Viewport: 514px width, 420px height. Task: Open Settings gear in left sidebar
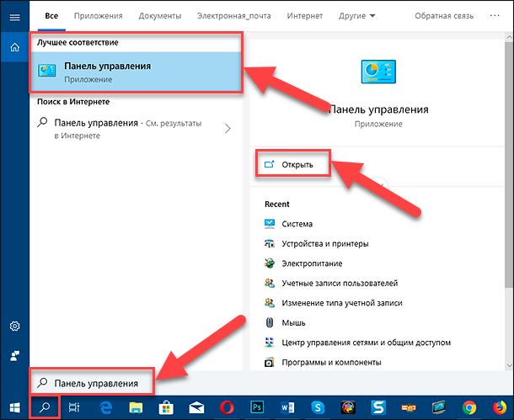pos(15,326)
